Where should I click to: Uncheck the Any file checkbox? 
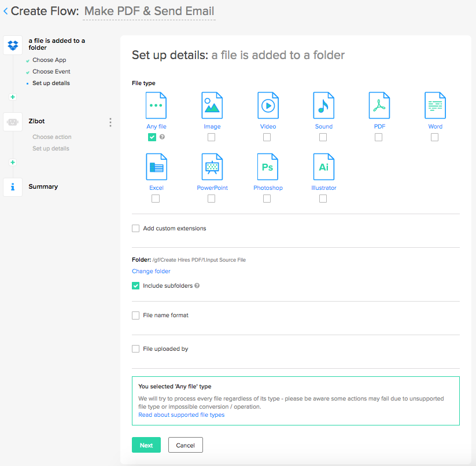point(152,137)
